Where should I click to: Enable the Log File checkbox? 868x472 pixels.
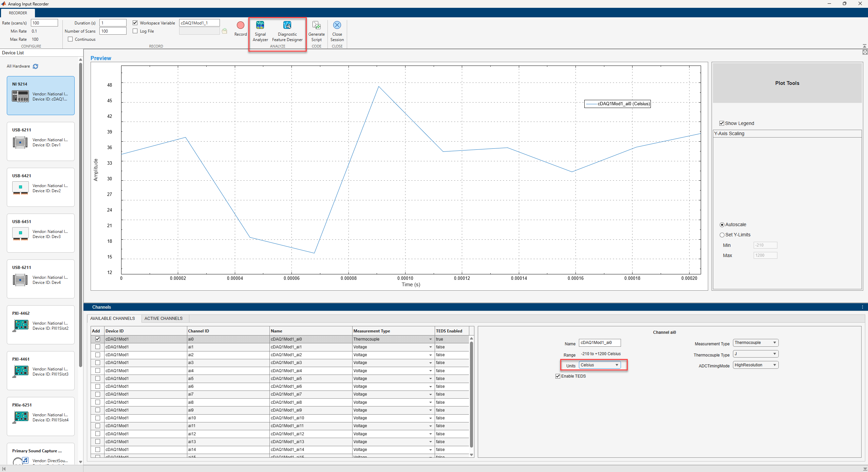pyautogui.click(x=135, y=31)
